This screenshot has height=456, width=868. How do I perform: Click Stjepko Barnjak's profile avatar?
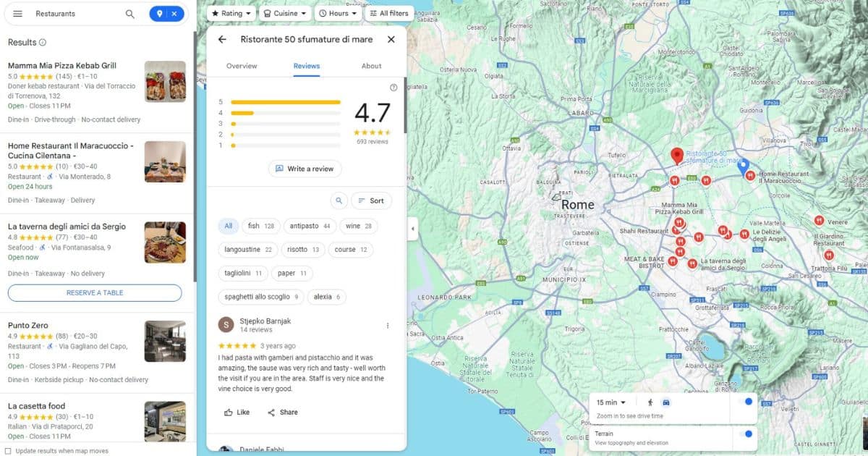226,325
